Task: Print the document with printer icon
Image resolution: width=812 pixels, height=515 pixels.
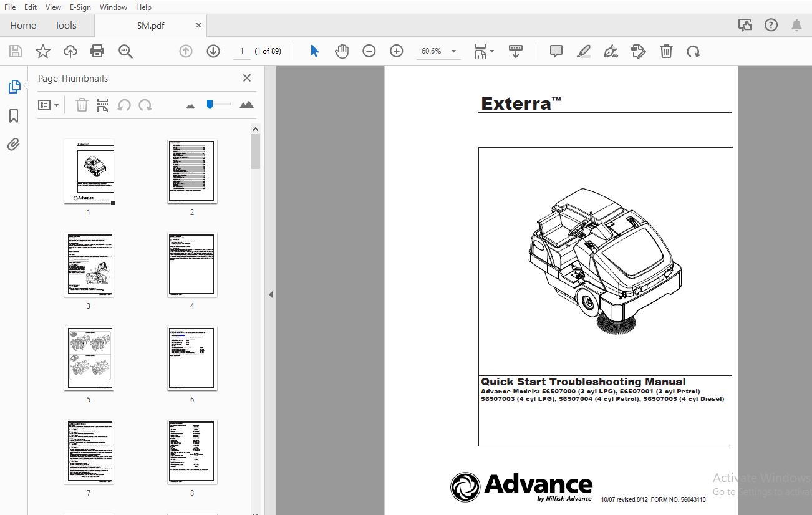Action: point(97,51)
